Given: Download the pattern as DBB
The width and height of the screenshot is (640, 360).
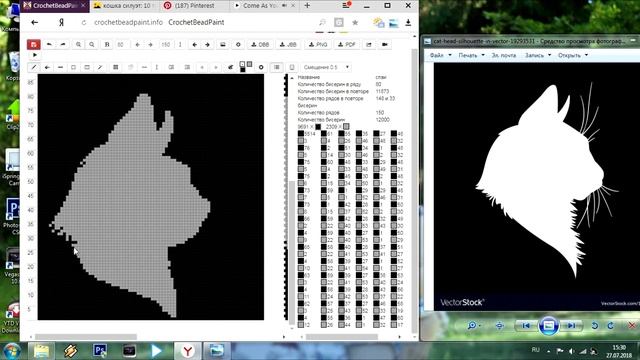Looking at the screenshot, I should tap(260, 44).
